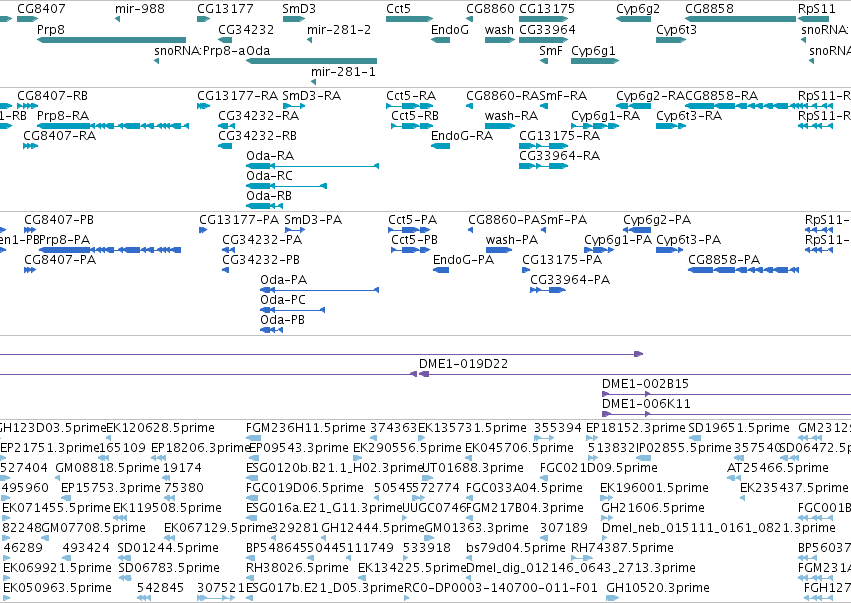Click transcript label 'Cct5-RB'
851x603 pixels.
pos(415,116)
